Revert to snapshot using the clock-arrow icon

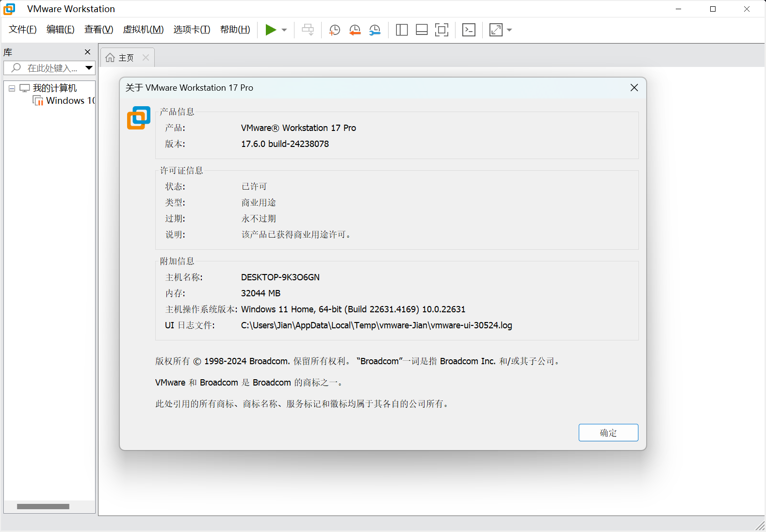pos(355,30)
